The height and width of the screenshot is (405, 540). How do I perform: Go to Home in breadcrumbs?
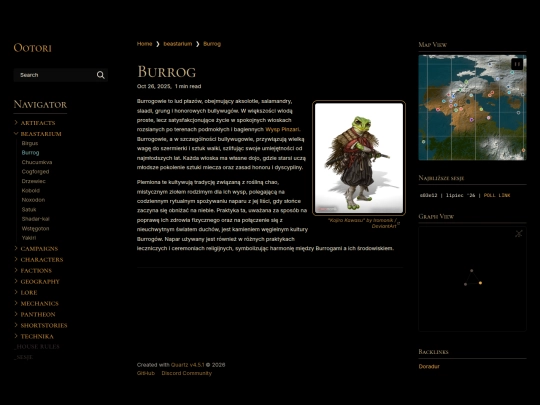(x=144, y=44)
